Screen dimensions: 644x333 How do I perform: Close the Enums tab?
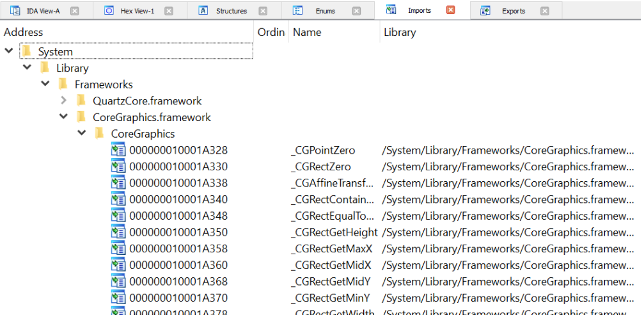356,11
